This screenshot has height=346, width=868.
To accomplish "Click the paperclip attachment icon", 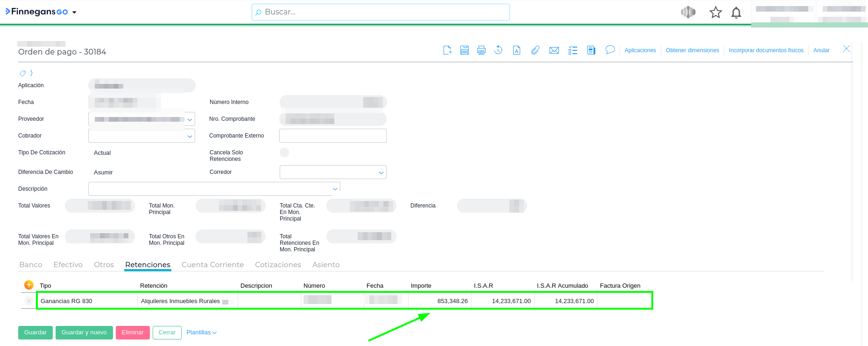I will (535, 50).
